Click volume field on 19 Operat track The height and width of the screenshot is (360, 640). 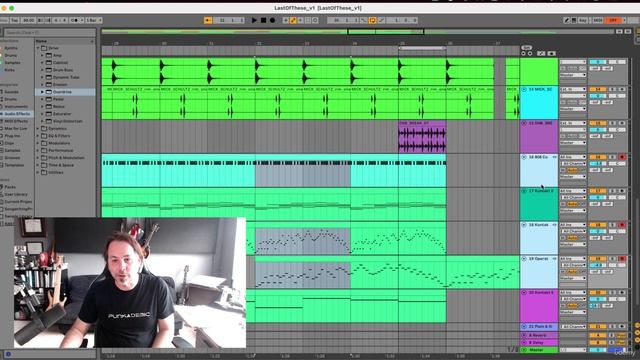[x=598, y=265]
